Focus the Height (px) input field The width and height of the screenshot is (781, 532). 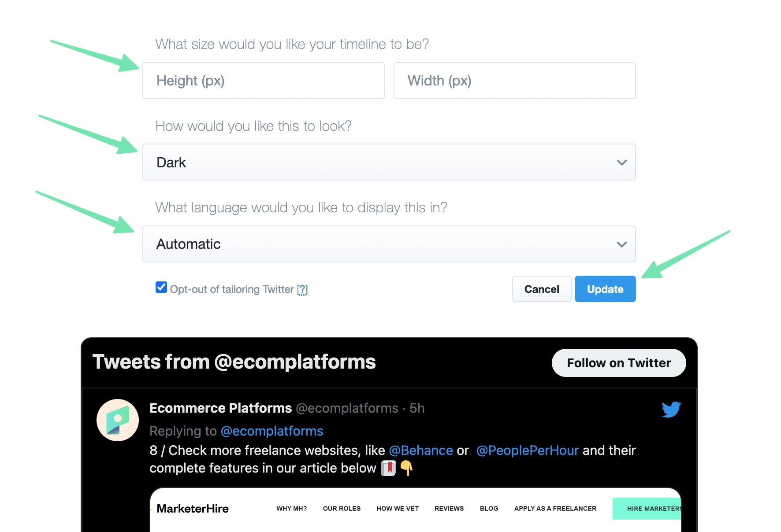(263, 81)
